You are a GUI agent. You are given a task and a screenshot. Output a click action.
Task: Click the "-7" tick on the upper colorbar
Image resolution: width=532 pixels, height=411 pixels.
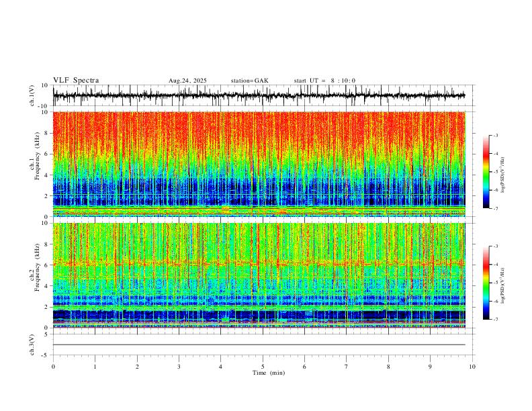click(496, 208)
